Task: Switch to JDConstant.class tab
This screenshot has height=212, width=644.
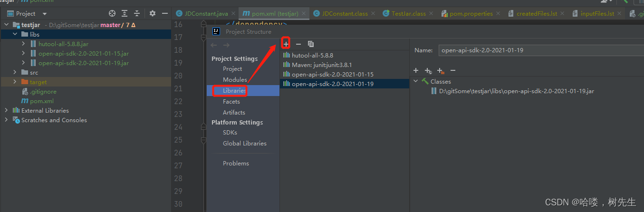Action: (345, 14)
